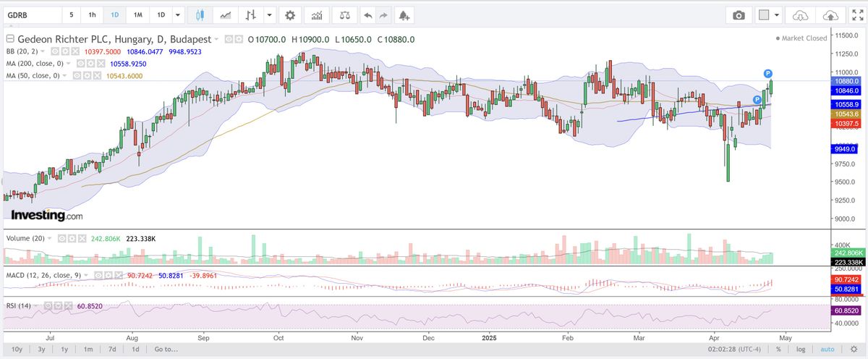Create an alert with the bell icon
This screenshot has height=359, width=868.
pos(405,15)
